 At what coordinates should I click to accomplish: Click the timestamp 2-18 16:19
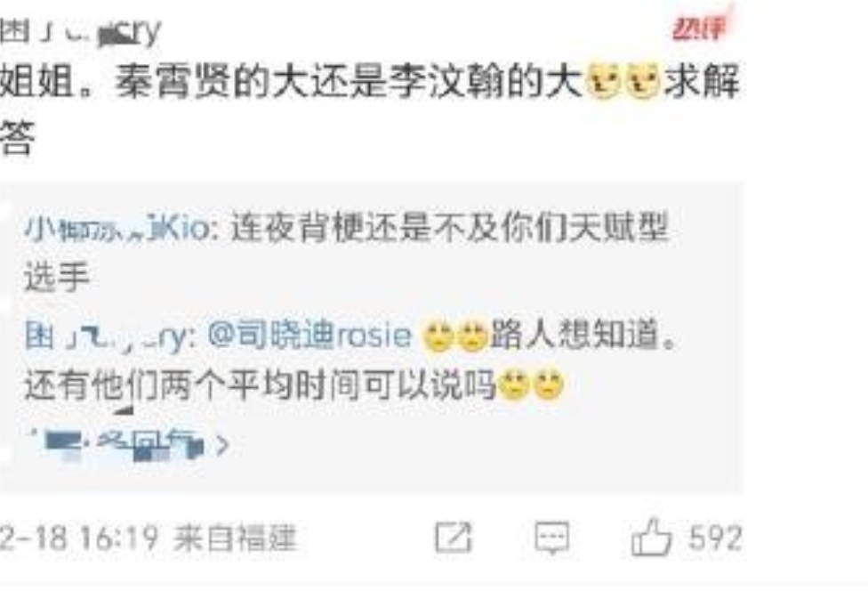coord(79,538)
